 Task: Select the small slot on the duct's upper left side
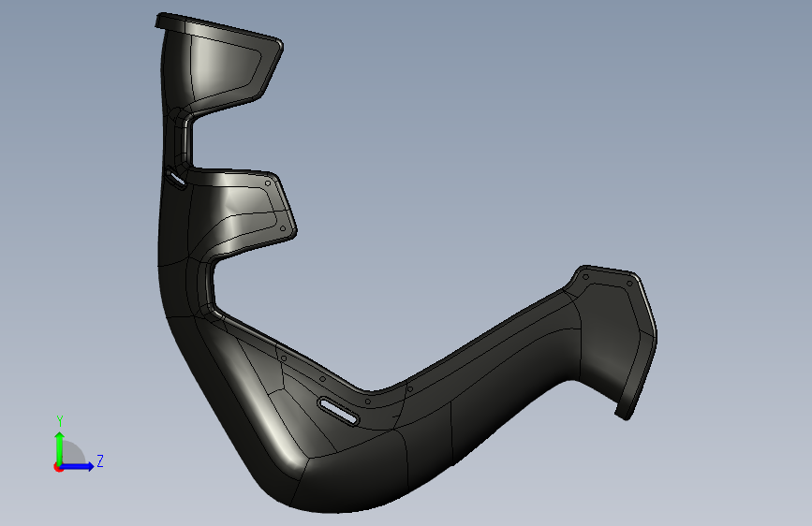point(176,178)
